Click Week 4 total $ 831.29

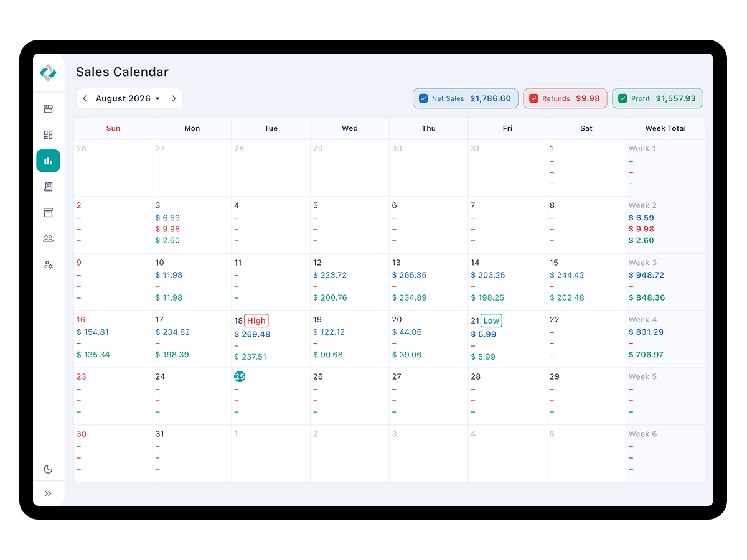(646, 332)
